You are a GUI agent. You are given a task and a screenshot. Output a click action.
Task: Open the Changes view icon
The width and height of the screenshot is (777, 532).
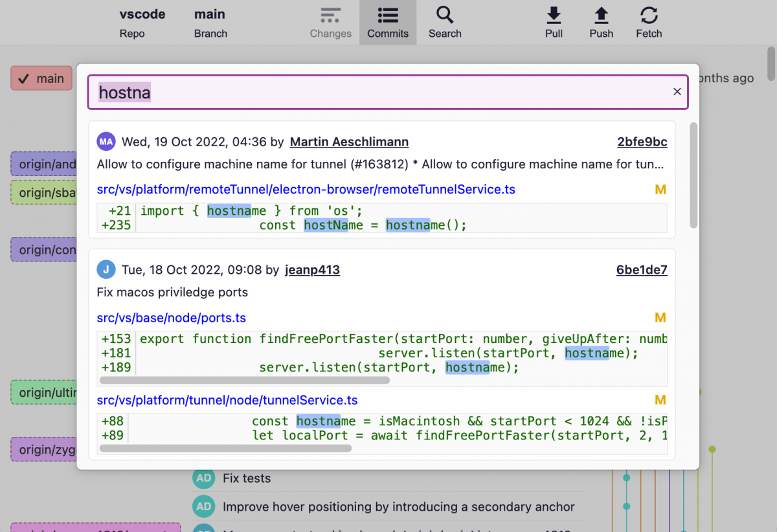(x=330, y=16)
